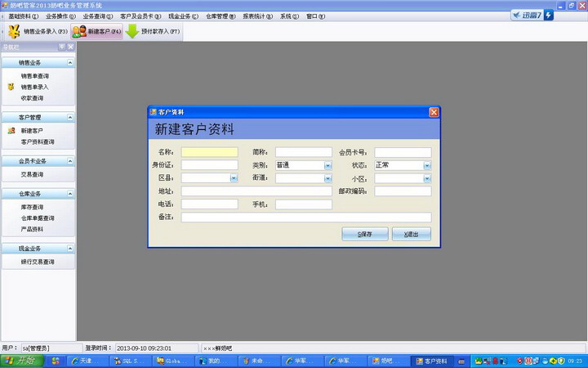Viewport: 588px width, 368px height.
Task: Close the 导航栏 navigation panel
Action: (70, 47)
